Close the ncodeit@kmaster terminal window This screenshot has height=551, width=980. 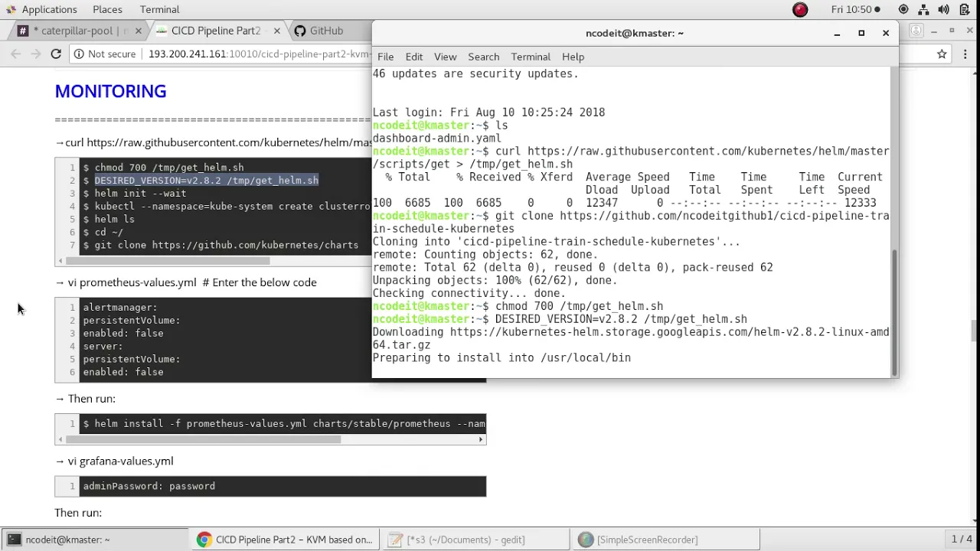pos(886,33)
